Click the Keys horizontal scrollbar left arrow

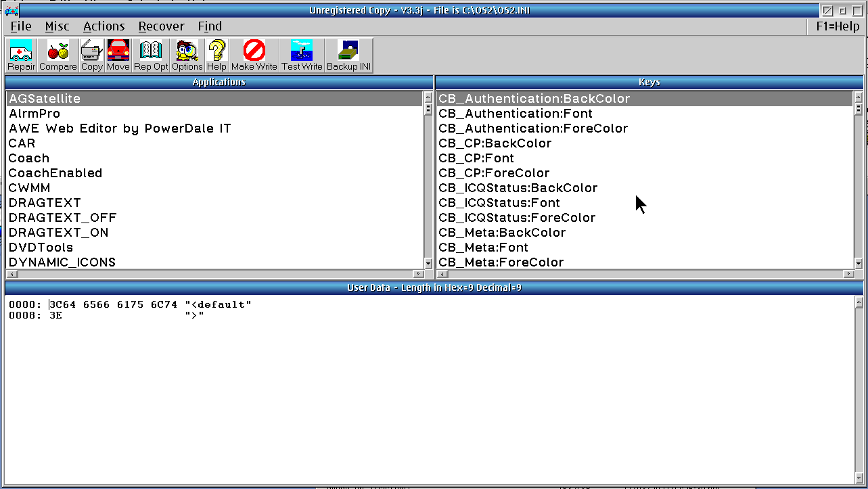(x=441, y=274)
